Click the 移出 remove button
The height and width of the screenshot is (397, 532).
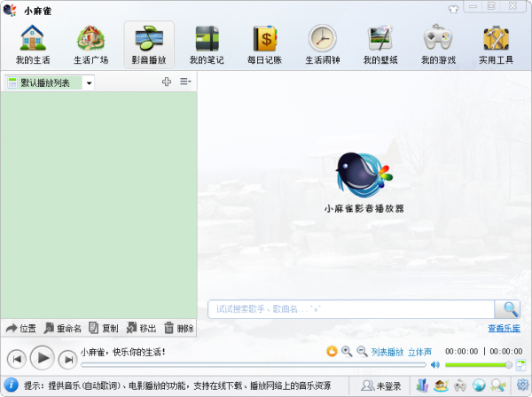pos(141,328)
